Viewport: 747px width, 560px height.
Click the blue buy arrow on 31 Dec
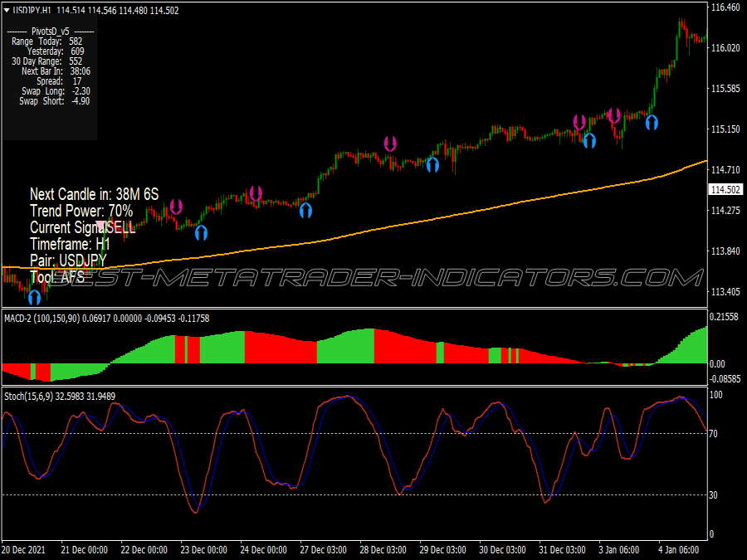[x=589, y=141]
